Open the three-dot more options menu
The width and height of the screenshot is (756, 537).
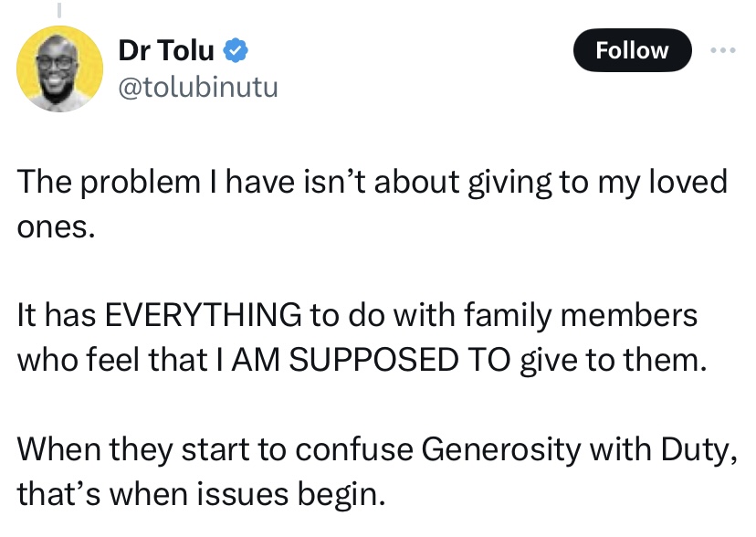(x=723, y=51)
